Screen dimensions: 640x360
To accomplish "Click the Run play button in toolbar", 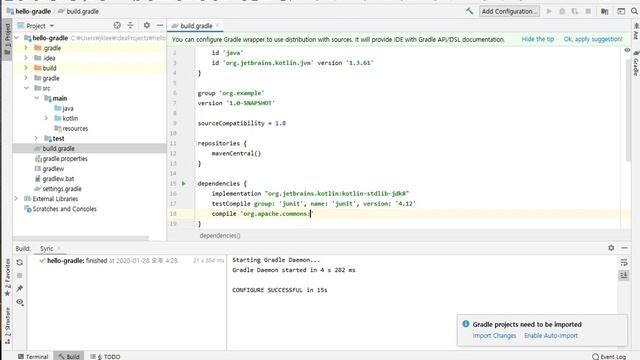I will coord(549,11).
